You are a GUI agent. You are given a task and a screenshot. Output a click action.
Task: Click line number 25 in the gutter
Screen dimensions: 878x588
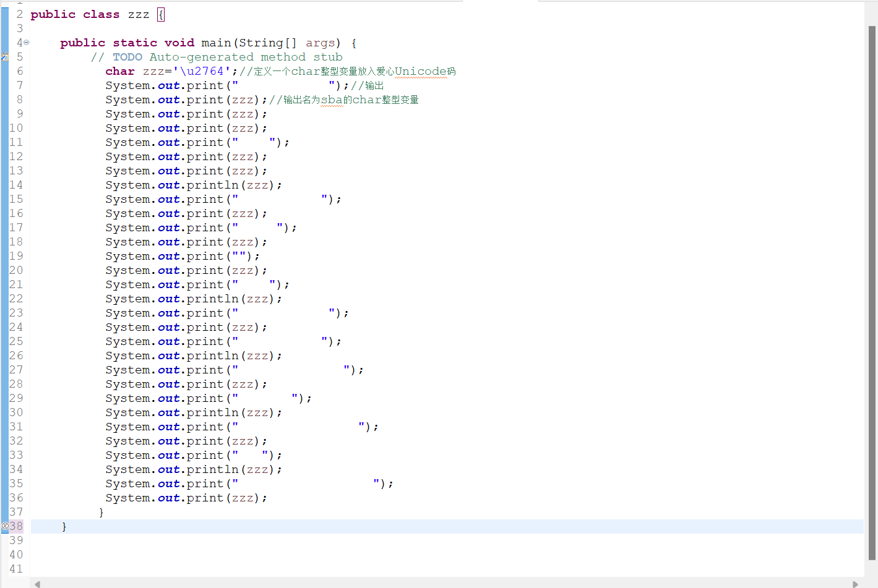[16, 341]
